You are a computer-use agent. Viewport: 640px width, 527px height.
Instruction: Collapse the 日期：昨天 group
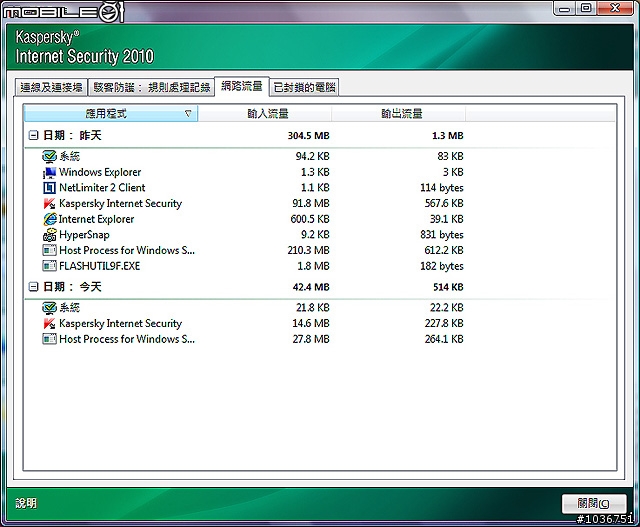tap(33, 135)
